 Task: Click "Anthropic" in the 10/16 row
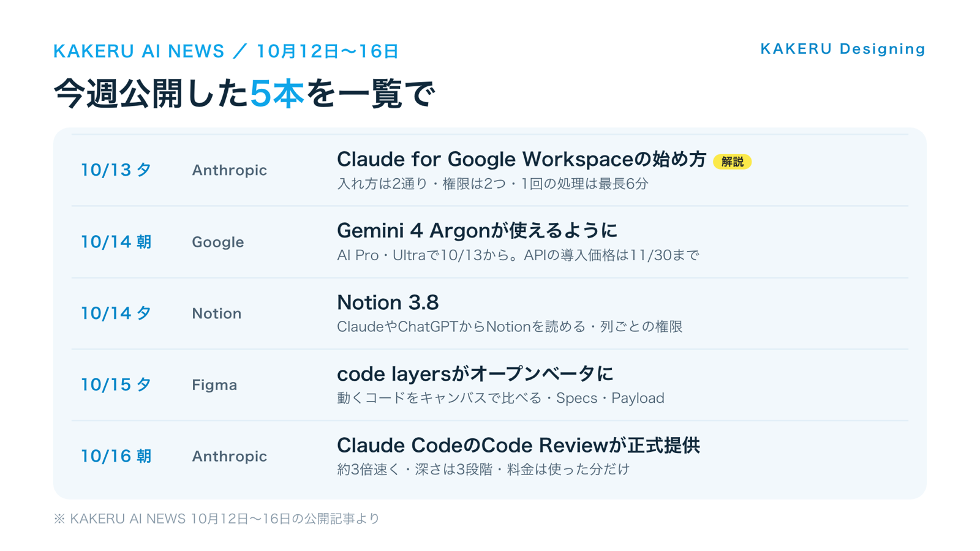(x=230, y=457)
